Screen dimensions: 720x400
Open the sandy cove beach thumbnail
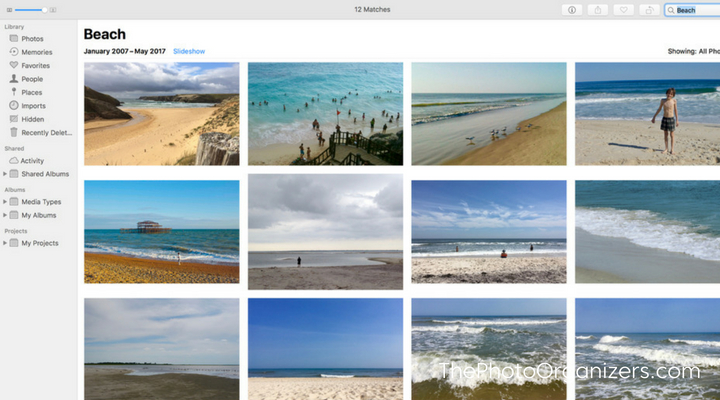[x=162, y=114]
